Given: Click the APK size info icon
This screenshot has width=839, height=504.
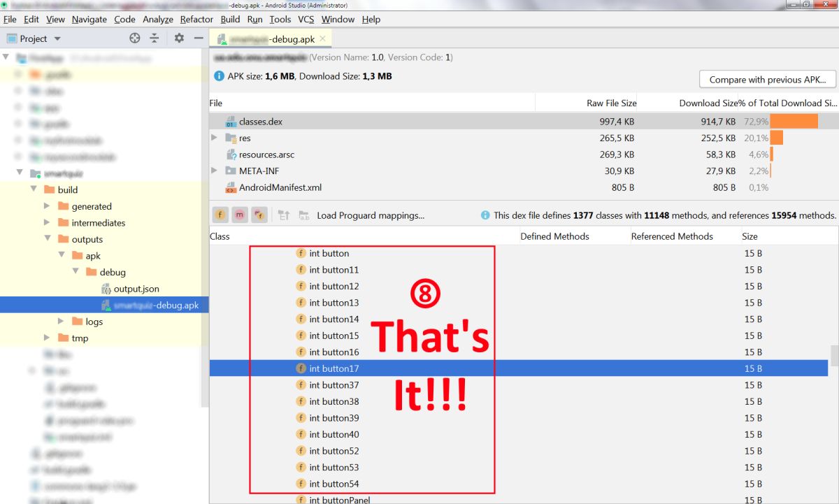Looking at the screenshot, I should pyautogui.click(x=220, y=76).
